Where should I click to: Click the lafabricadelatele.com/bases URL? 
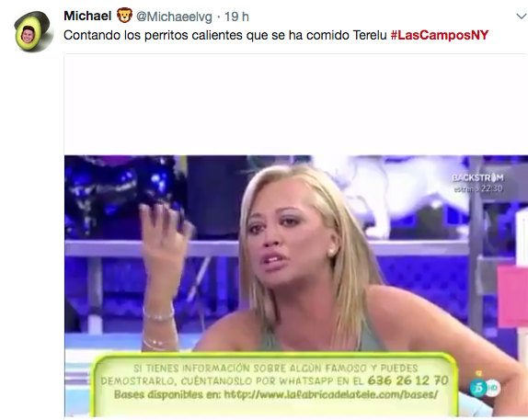click(331, 394)
